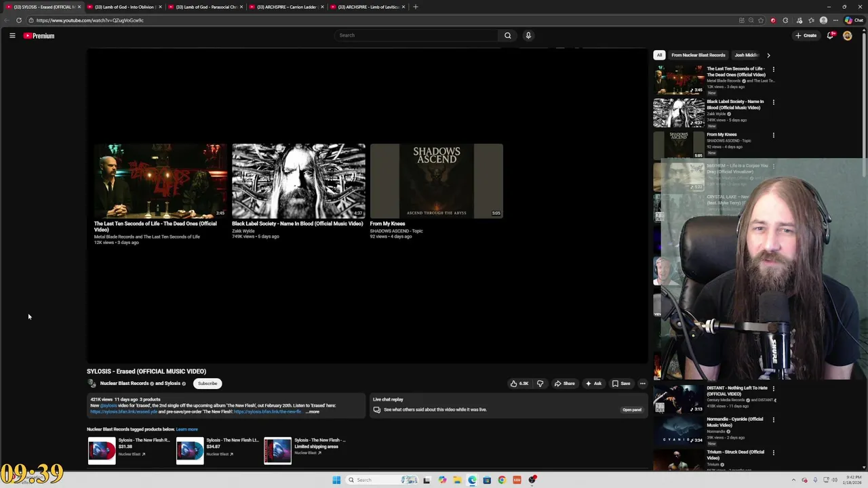Screen dimensions: 868x488
Task: Select the All filter chip
Action: point(659,55)
